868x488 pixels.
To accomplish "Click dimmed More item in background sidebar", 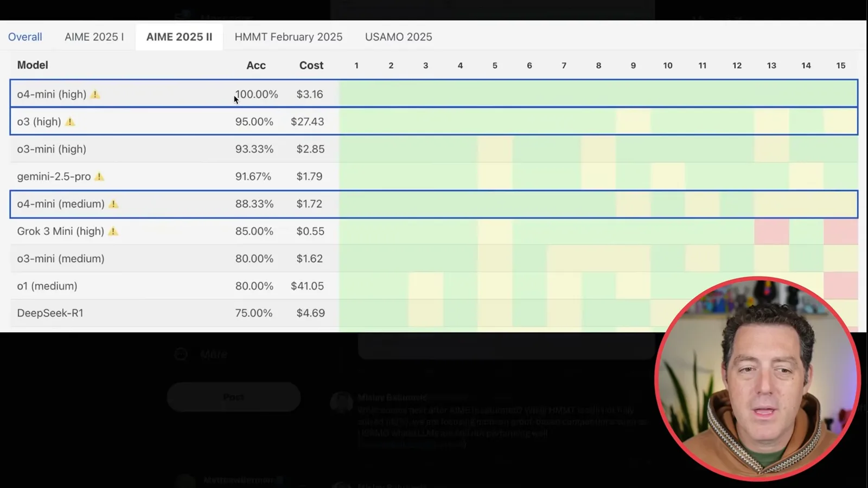I will tap(201, 354).
